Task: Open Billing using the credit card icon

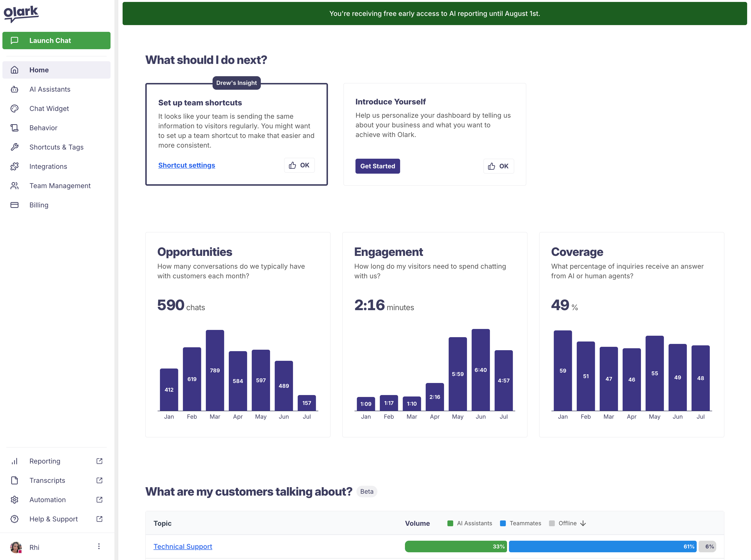Action: pos(14,205)
